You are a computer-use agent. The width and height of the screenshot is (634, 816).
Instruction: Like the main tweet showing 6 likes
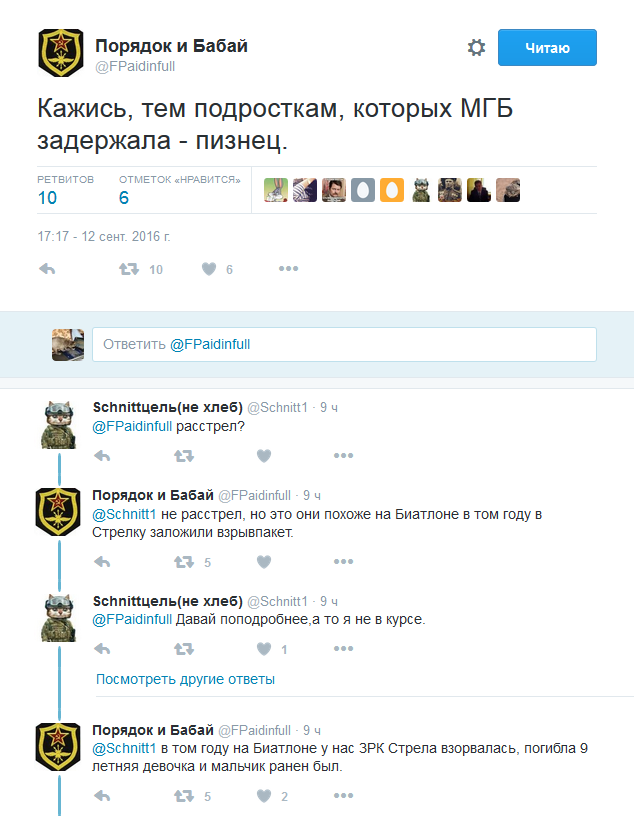pyautogui.click(x=209, y=269)
